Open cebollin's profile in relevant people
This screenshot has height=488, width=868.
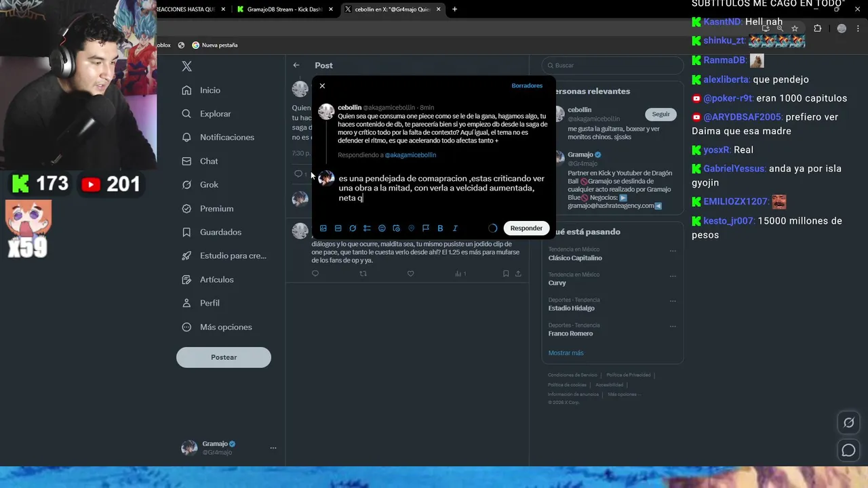pos(580,110)
